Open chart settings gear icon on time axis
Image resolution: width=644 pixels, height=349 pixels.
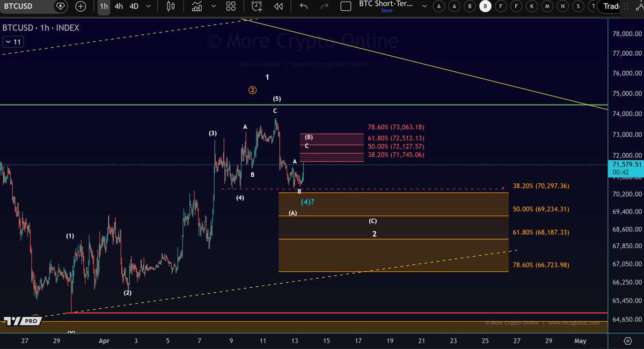click(627, 340)
